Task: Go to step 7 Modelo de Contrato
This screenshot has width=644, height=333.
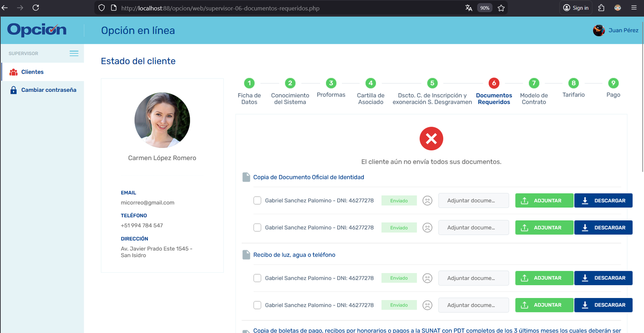Action: [x=534, y=91]
